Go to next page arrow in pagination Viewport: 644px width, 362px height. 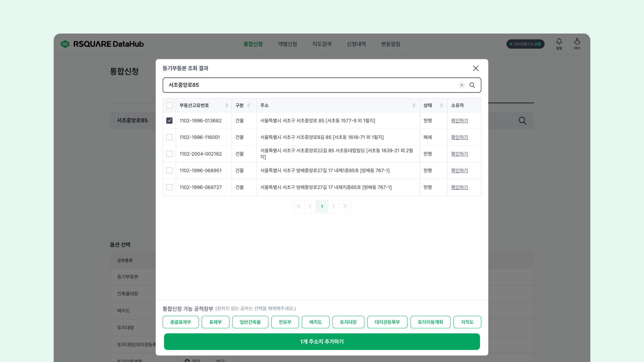333,206
